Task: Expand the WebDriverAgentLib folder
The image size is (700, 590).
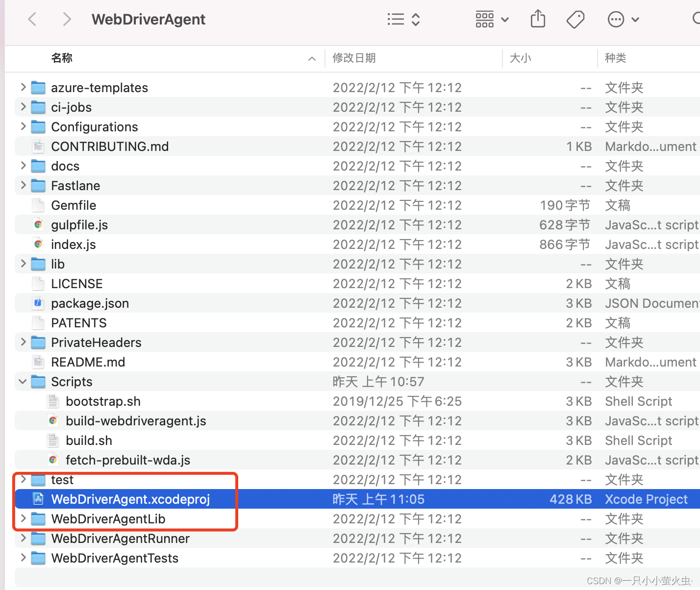Action: (23, 518)
